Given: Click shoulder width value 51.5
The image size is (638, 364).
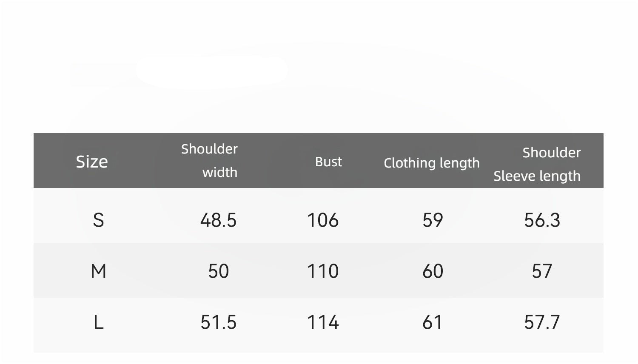Looking at the screenshot, I should pos(218,322).
